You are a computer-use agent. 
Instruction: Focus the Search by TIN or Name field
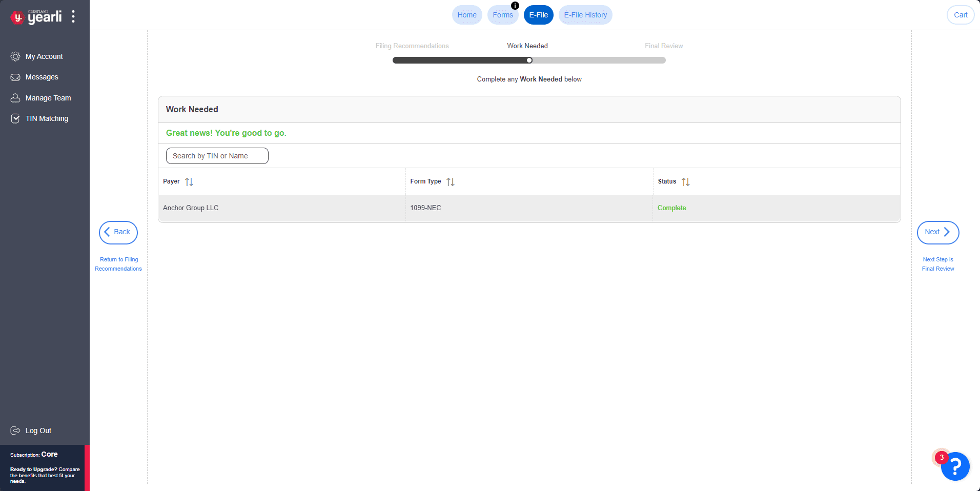point(217,156)
